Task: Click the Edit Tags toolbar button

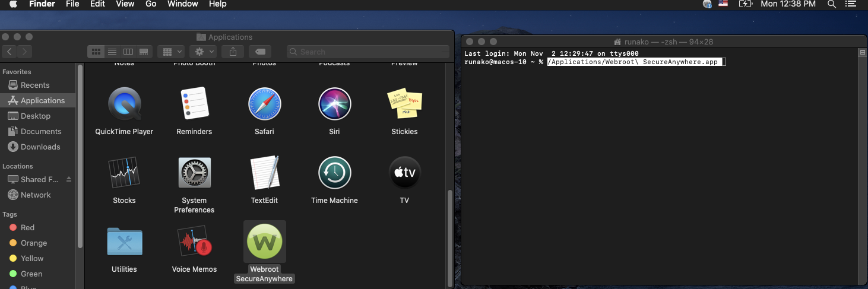Action: pyautogui.click(x=260, y=52)
